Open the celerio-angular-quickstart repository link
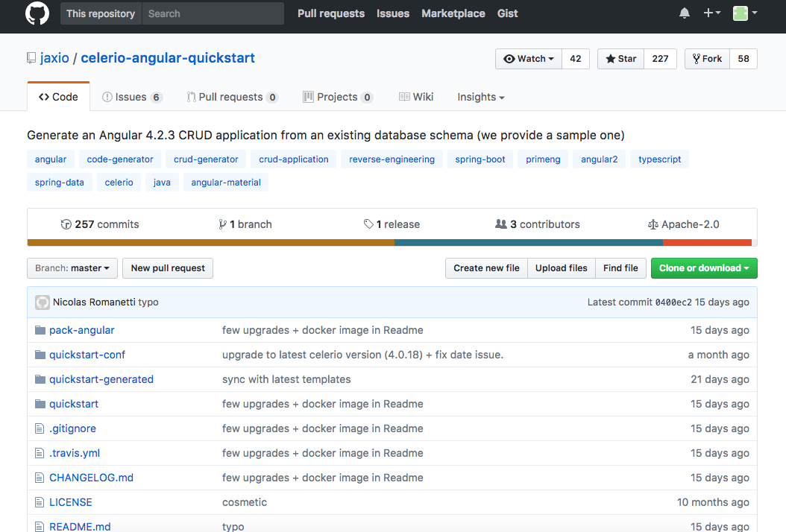The width and height of the screenshot is (786, 532). pos(168,58)
